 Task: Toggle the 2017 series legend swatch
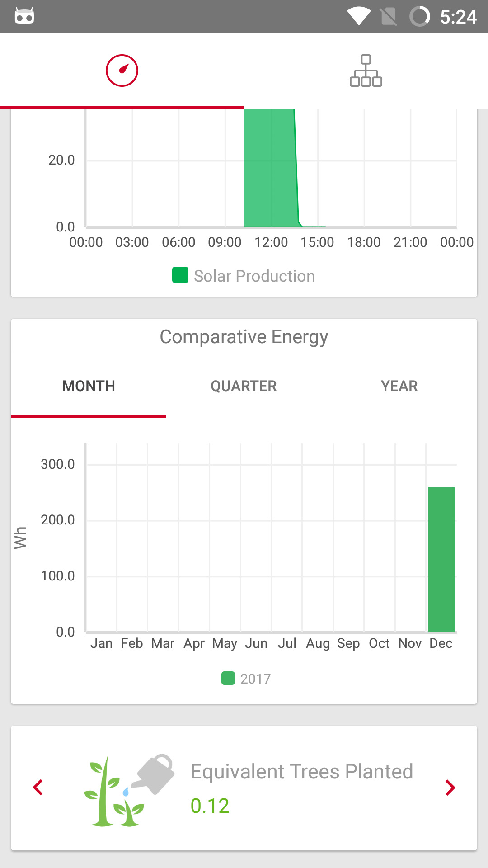point(228,678)
